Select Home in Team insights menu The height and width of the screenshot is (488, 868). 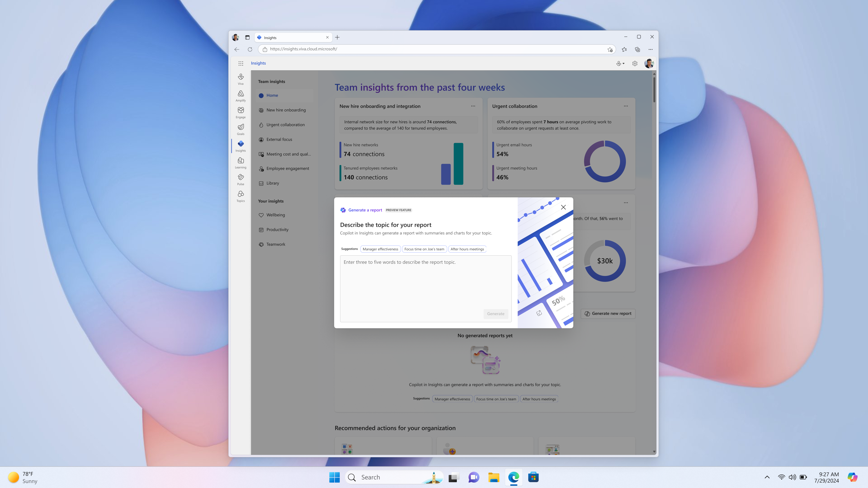285,95
